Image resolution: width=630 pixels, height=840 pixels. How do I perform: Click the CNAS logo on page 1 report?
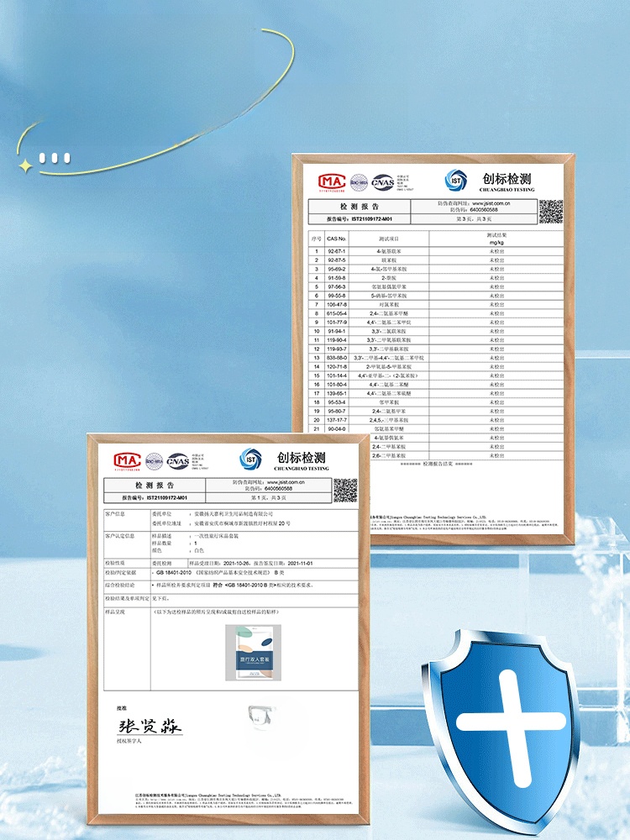(x=178, y=461)
